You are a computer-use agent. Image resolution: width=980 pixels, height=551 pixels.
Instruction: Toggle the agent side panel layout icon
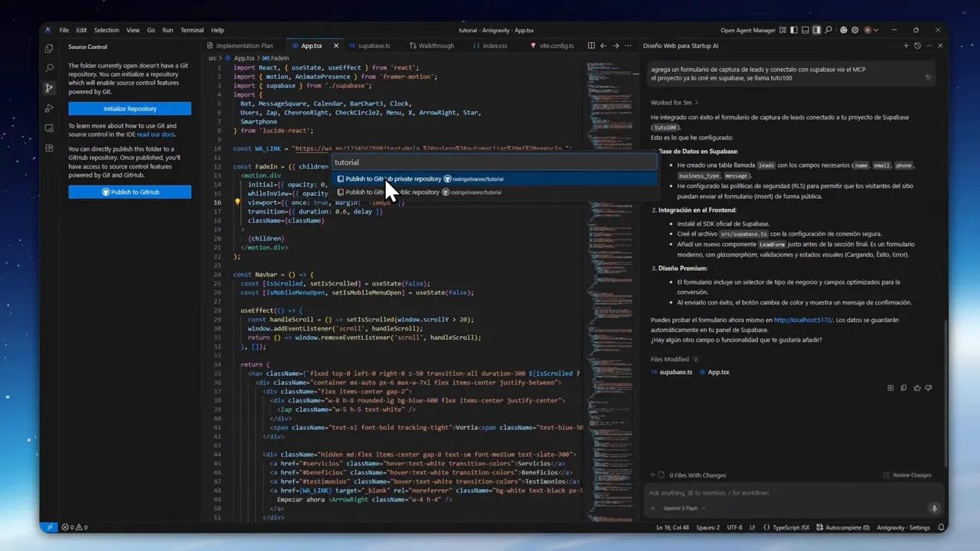click(818, 30)
